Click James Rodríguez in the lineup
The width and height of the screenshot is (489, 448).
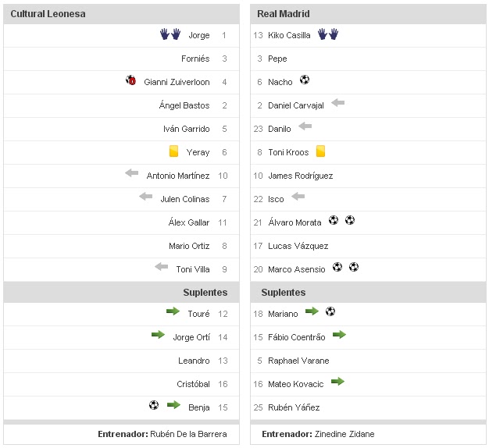[x=300, y=176]
